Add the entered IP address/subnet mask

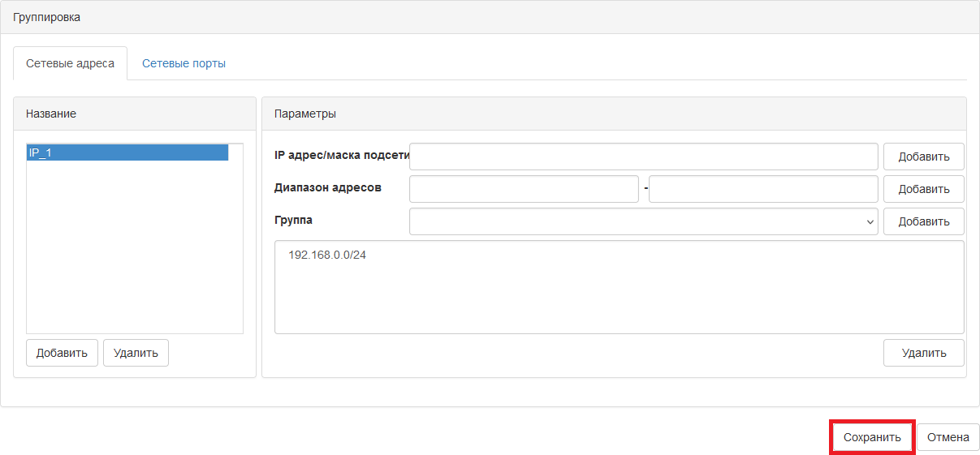tap(923, 157)
